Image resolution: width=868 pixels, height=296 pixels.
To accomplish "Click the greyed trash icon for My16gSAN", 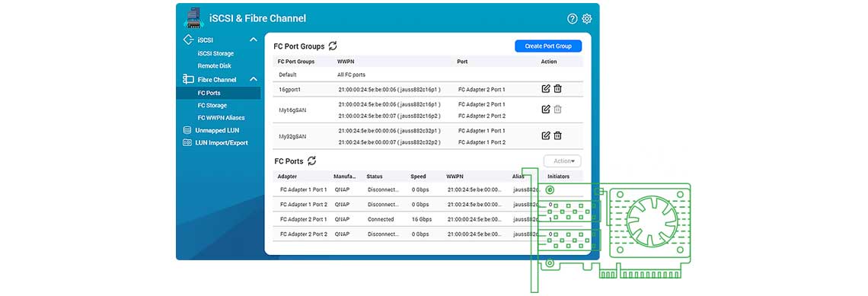I will [x=558, y=110].
